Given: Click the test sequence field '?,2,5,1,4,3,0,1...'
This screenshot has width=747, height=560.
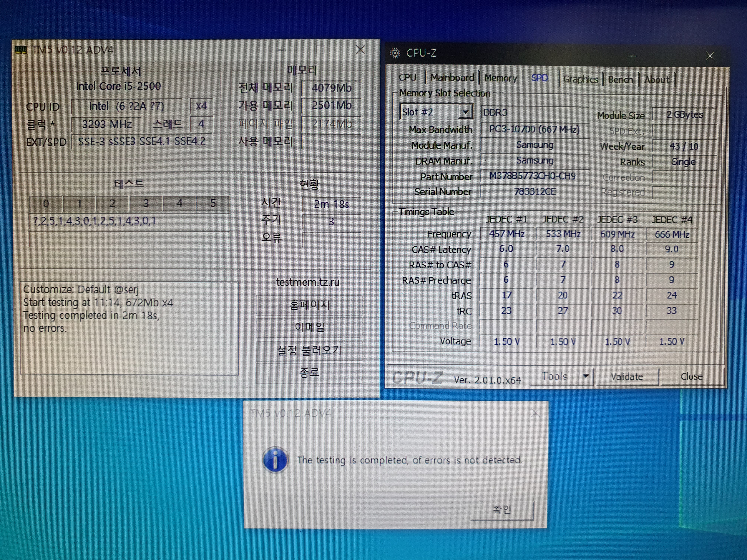Looking at the screenshot, I should [129, 221].
